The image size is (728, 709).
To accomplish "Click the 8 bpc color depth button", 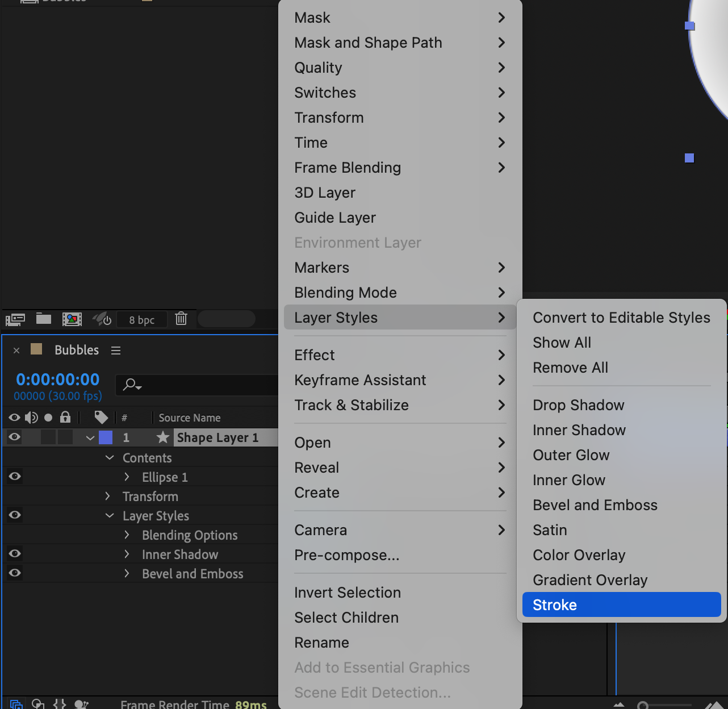I will (141, 320).
